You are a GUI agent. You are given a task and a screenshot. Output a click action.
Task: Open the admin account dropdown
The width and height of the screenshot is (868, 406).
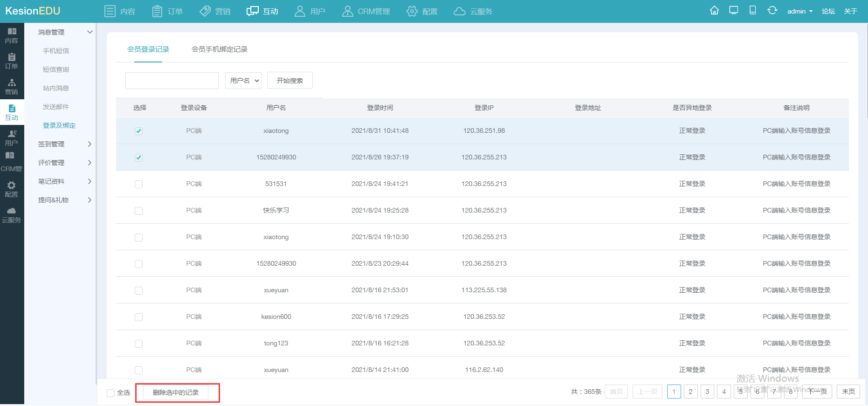click(x=799, y=11)
